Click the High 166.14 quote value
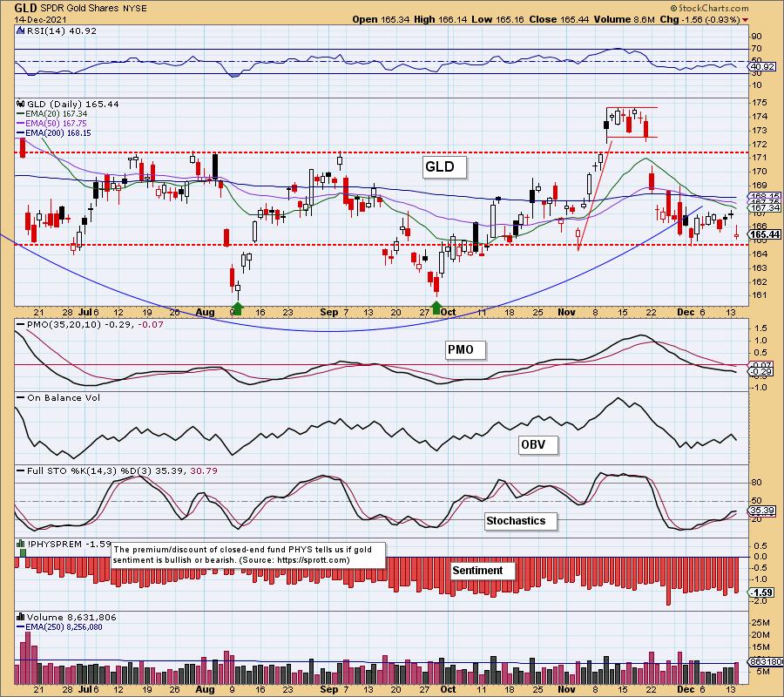 [x=440, y=19]
